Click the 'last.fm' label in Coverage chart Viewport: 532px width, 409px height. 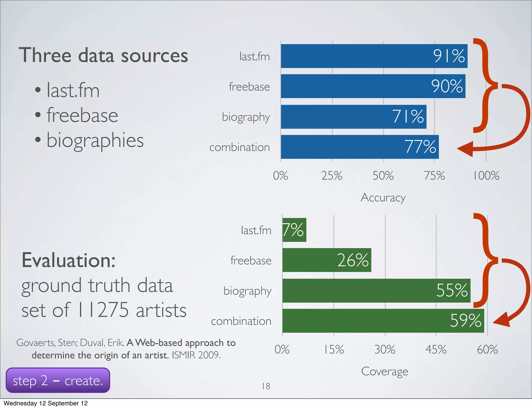click(256, 230)
